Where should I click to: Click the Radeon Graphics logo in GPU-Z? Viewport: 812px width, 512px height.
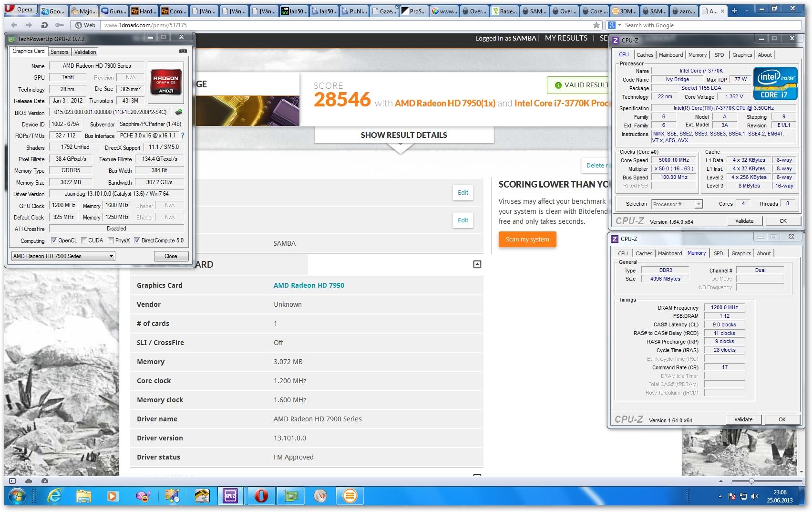click(x=165, y=83)
